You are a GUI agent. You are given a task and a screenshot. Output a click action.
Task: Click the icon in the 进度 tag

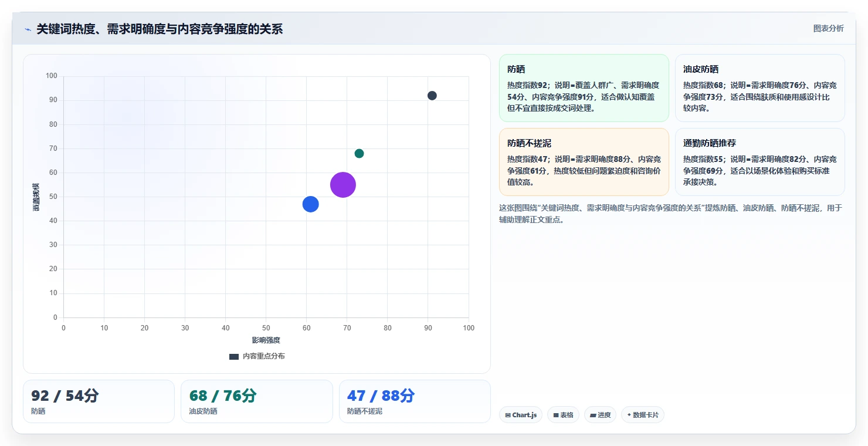pos(593,415)
